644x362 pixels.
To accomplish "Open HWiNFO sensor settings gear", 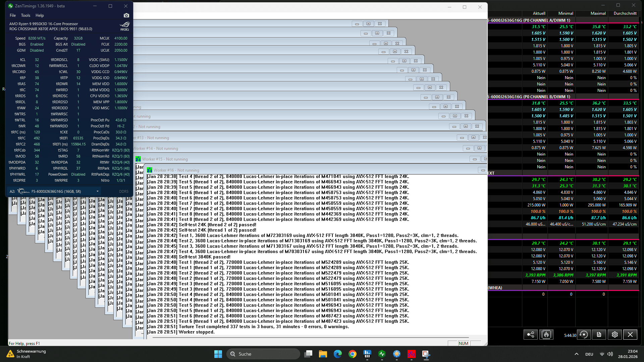I will coord(614,335).
